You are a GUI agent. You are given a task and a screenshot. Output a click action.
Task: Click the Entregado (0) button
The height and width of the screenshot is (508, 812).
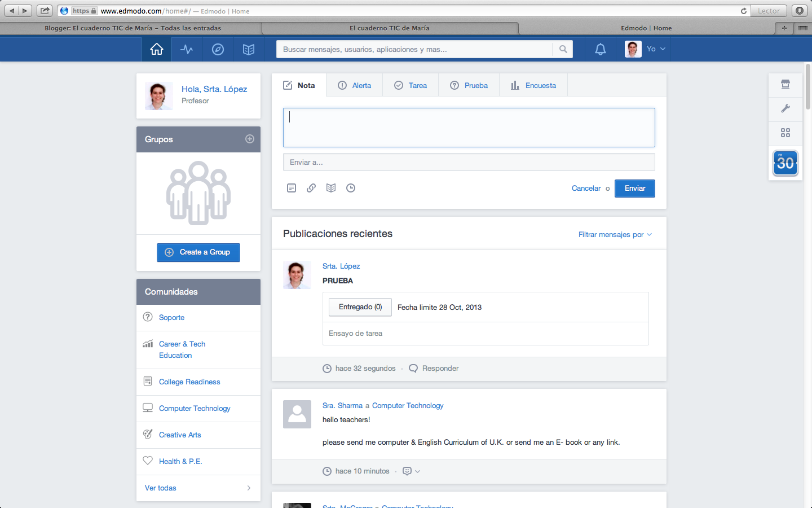tap(360, 307)
